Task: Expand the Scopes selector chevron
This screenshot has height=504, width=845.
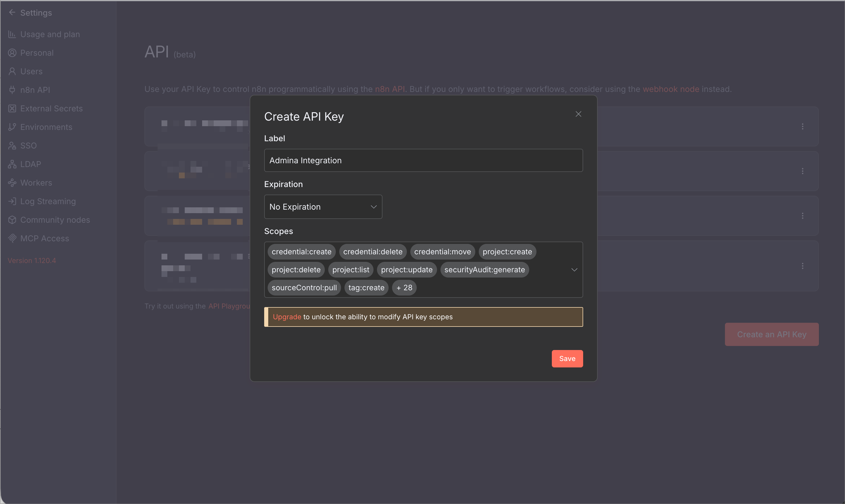Action: 574,270
